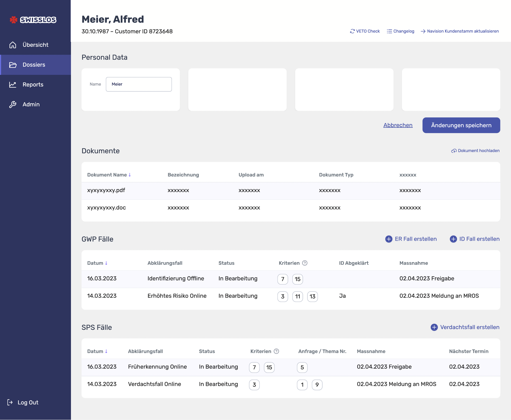The width and height of the screenshot is (511, 420).
Task: Create Verdachtsfall via plus icon
Action: [x=434, y=327]
